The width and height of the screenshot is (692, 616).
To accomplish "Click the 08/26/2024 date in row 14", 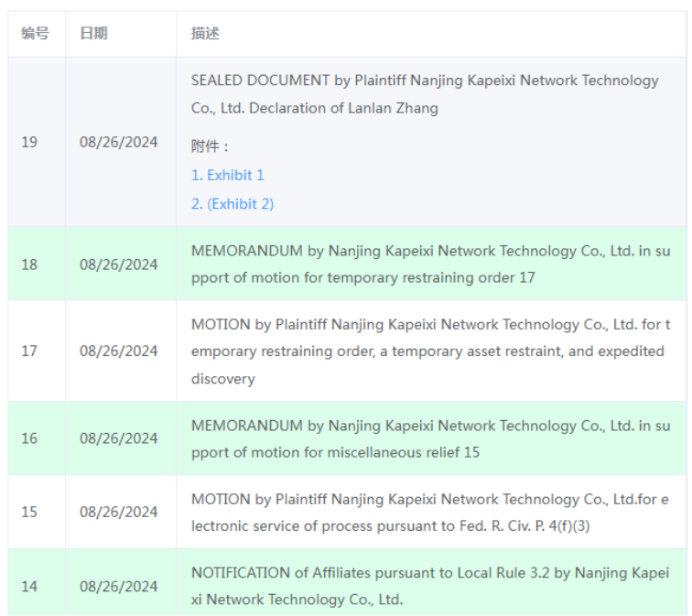I will 118,587.
